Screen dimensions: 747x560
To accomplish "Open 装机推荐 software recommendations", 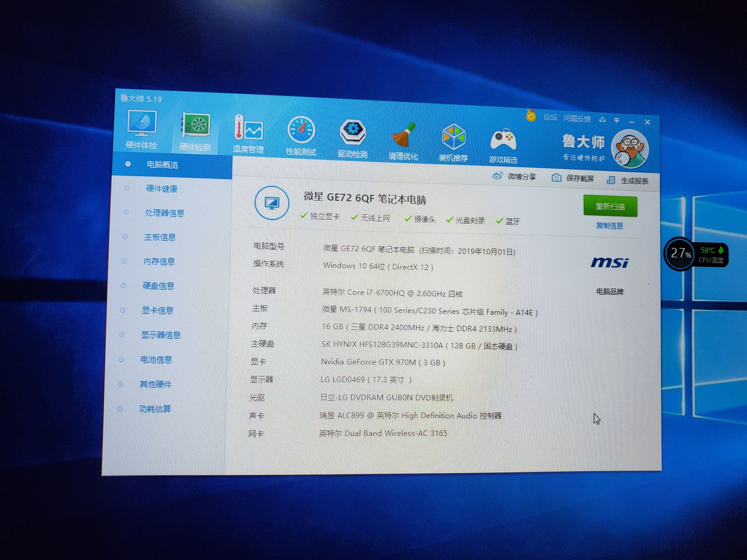I will [x=454, y=143].
